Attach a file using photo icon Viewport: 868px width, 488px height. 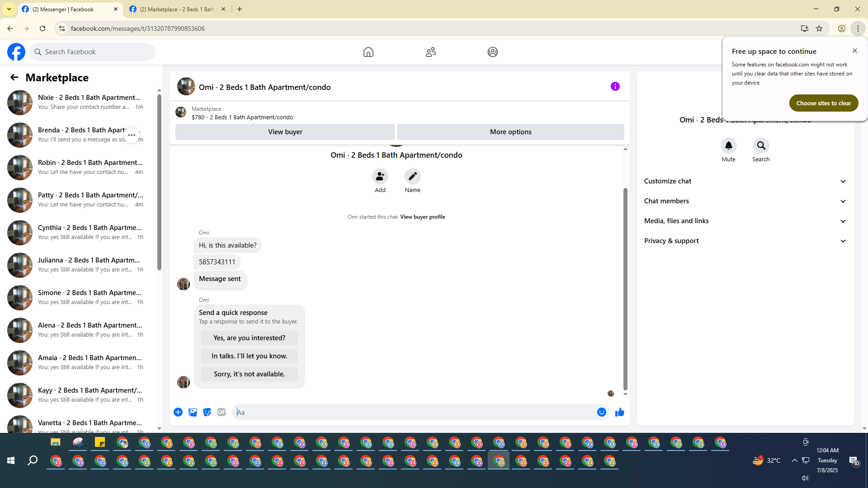point(193,412)
